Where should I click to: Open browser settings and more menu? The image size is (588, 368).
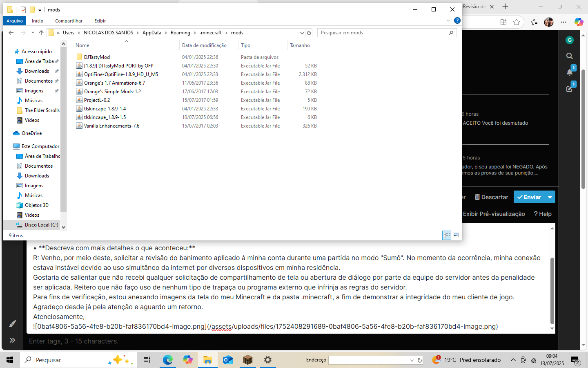pos(563,22)
